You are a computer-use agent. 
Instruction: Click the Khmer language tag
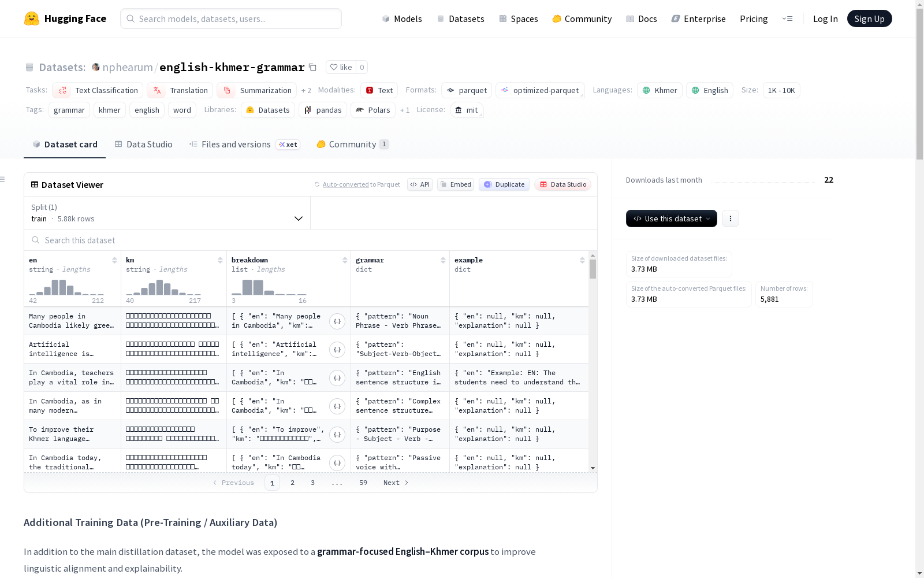coord(660,90)
